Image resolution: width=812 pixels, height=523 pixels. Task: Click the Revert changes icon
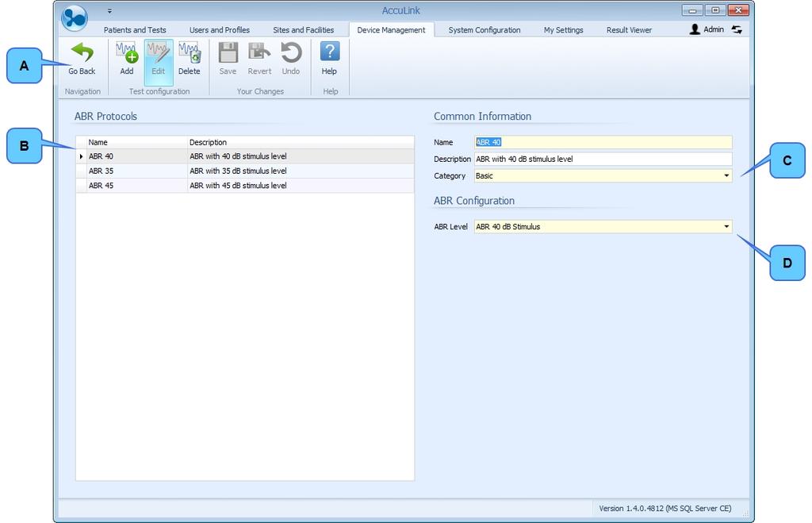[x=259, y=52]
